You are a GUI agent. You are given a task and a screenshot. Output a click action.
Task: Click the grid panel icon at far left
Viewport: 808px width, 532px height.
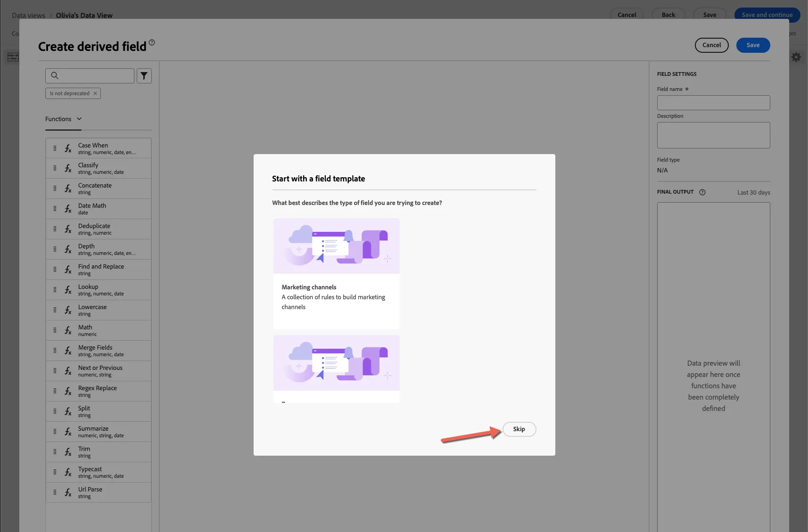click(x=13, y=57)
